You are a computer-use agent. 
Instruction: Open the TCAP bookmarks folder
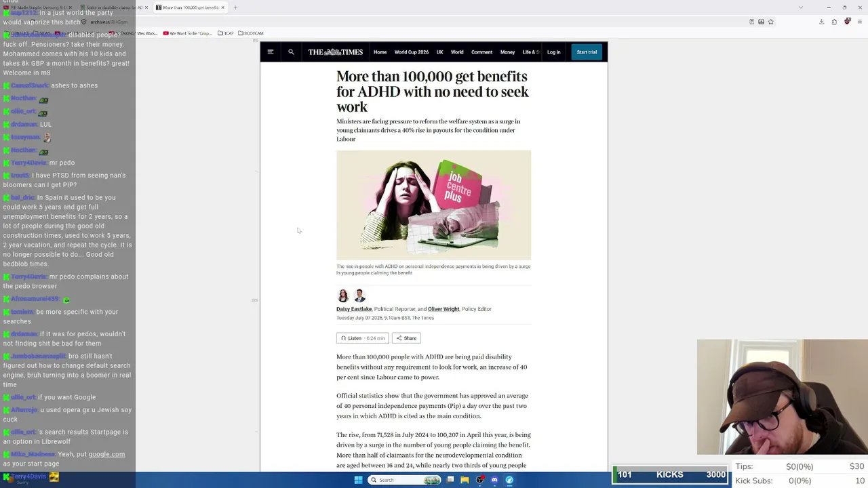click(226, 33)
